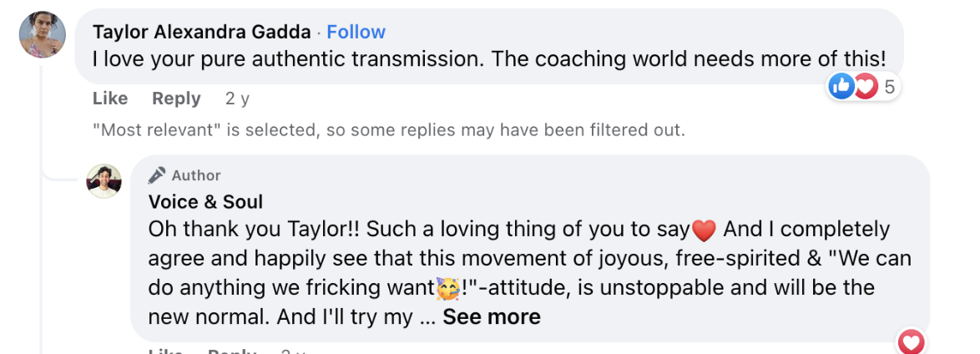
Task: Select Taylor's comment text bubble
Action: (489, 46)
